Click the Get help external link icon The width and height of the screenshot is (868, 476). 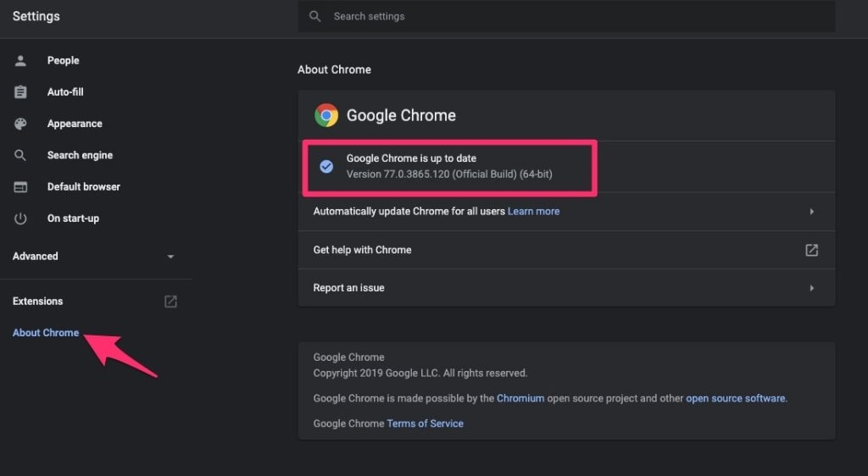click(x=811, y=250)
